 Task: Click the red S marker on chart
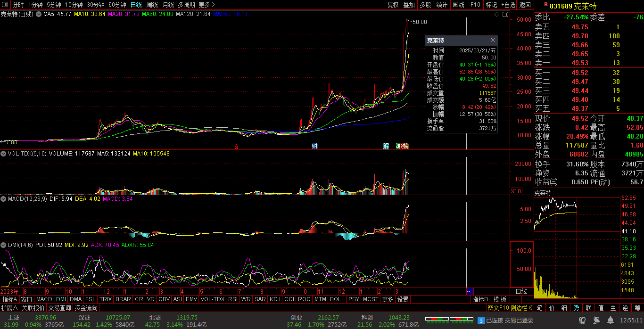pyautogui.click(x=237, y=146)
